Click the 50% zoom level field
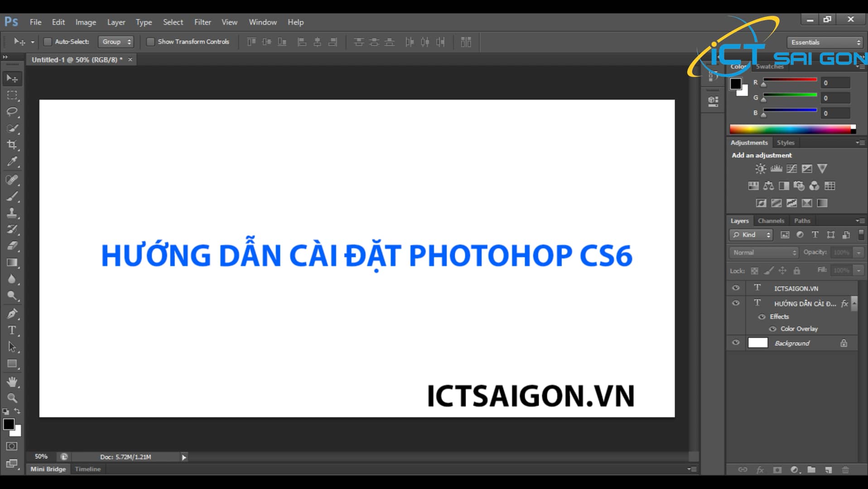This screenshot has width=868, height=489. tap(41, 457)
